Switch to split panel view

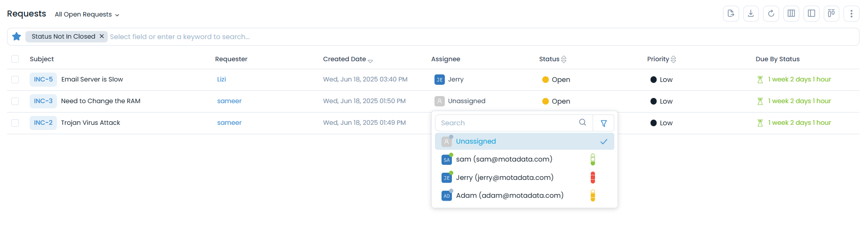pyautogui.click(x=812, y=14)
